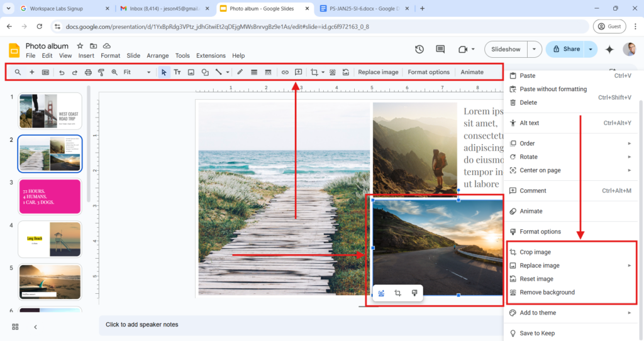Click the Undo arrow in toolbar

click(x=62, y=72)
